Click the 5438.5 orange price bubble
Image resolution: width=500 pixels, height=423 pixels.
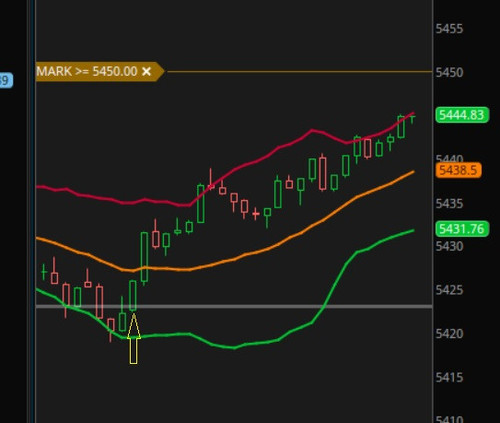click(x=458, y=170)
